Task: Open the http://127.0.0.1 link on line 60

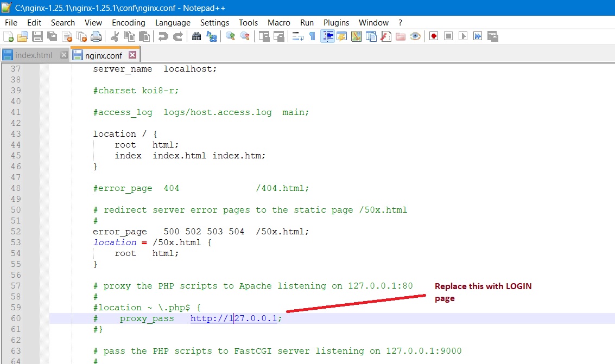Action: coord(233,318)
